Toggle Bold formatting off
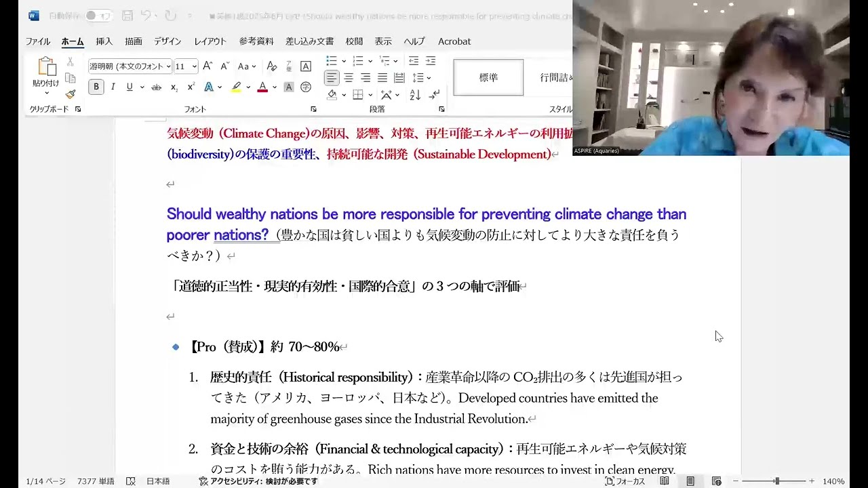The height and width of the screenshot is (488, 868). (x=95, y=87)
